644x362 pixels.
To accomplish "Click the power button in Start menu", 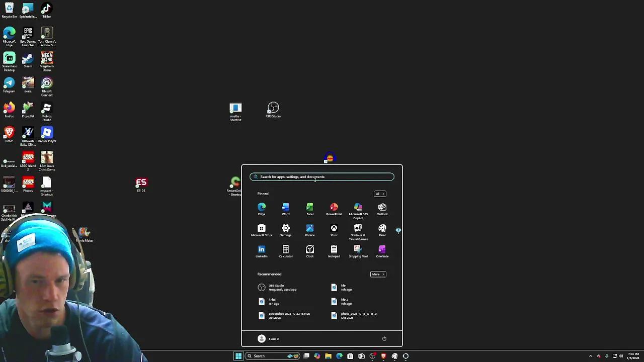I will click(384, 338).
